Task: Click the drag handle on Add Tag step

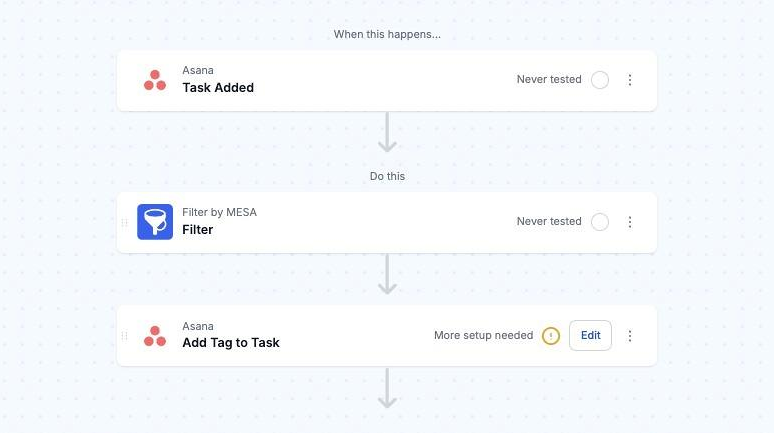Action: click(125, 336)
